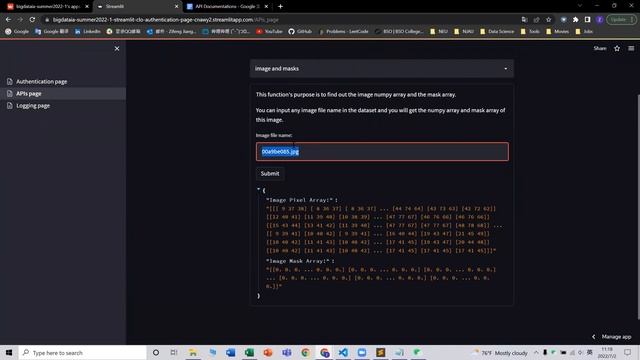
Task: Open the Google bookmark
Action: tap(17, 31)
